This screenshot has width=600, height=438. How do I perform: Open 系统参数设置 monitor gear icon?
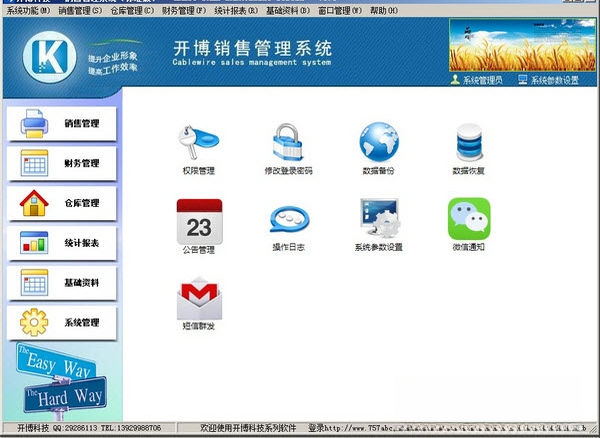380,218
